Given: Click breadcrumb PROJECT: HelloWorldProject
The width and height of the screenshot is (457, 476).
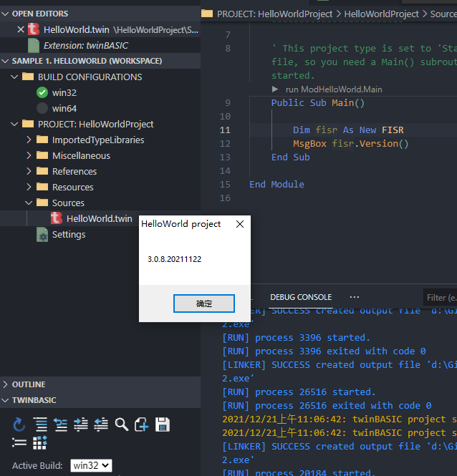Looking at the screenshot, I should point(274,14).
